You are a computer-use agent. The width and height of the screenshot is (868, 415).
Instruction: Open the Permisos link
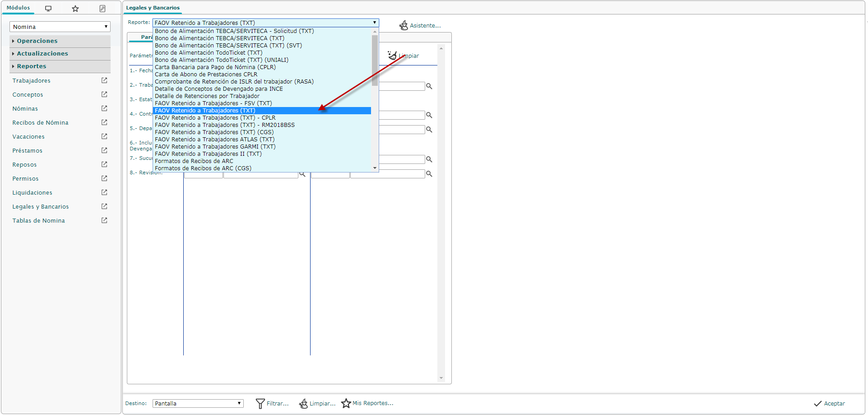tap(25, 178)
